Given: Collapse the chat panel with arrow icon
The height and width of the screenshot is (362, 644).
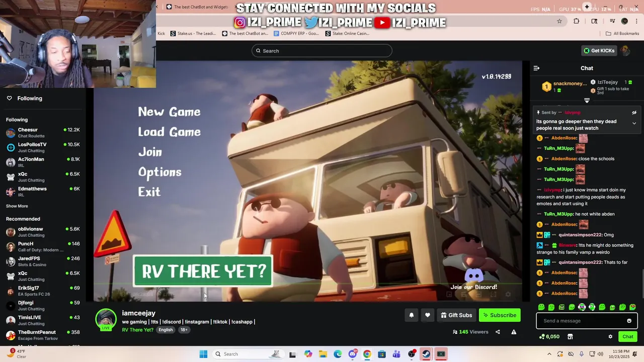Looking at the screenshot, I should pyautogui.click(x=536, y=68).
